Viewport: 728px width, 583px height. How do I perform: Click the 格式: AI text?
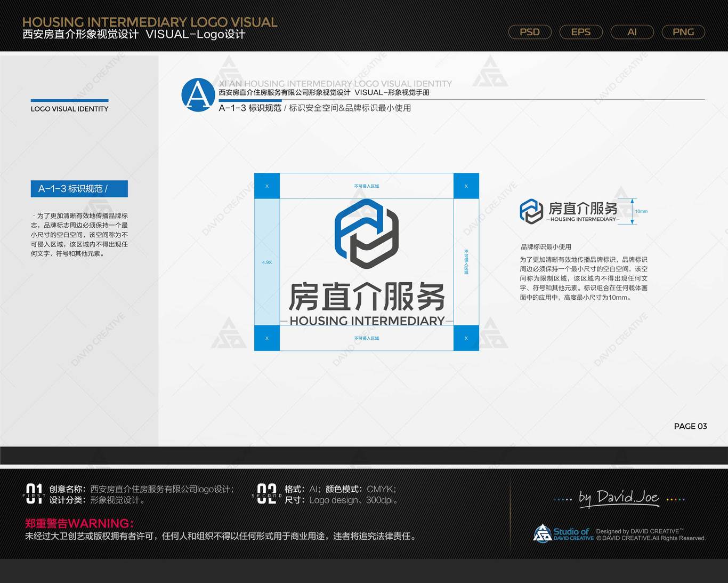click(303, 489)
